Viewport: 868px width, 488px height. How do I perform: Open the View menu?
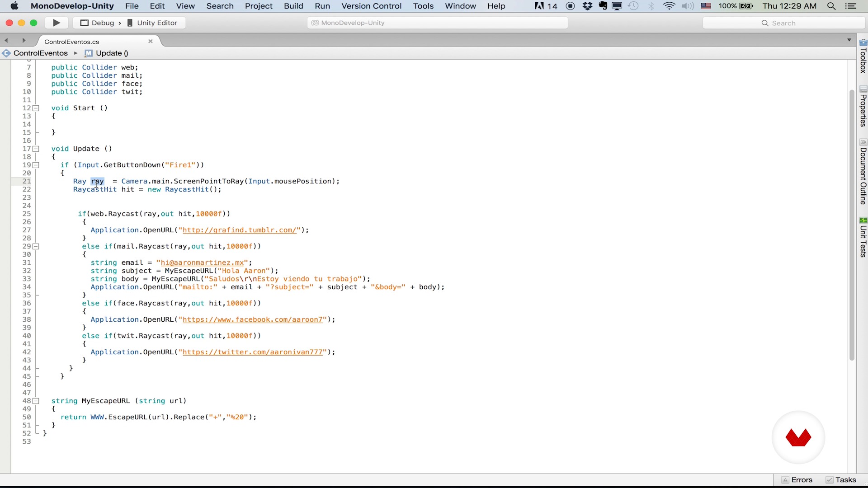coord(185,6)
